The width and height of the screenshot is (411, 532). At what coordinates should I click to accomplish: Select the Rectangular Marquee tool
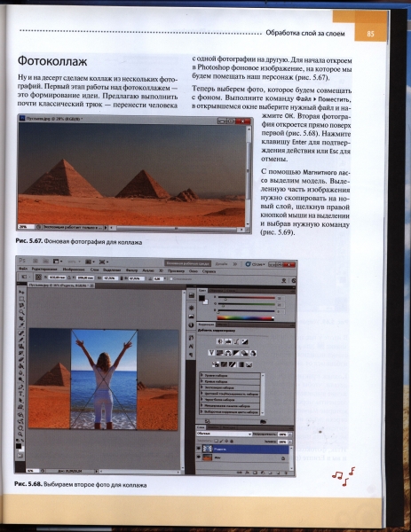click(x=21, y=299)
